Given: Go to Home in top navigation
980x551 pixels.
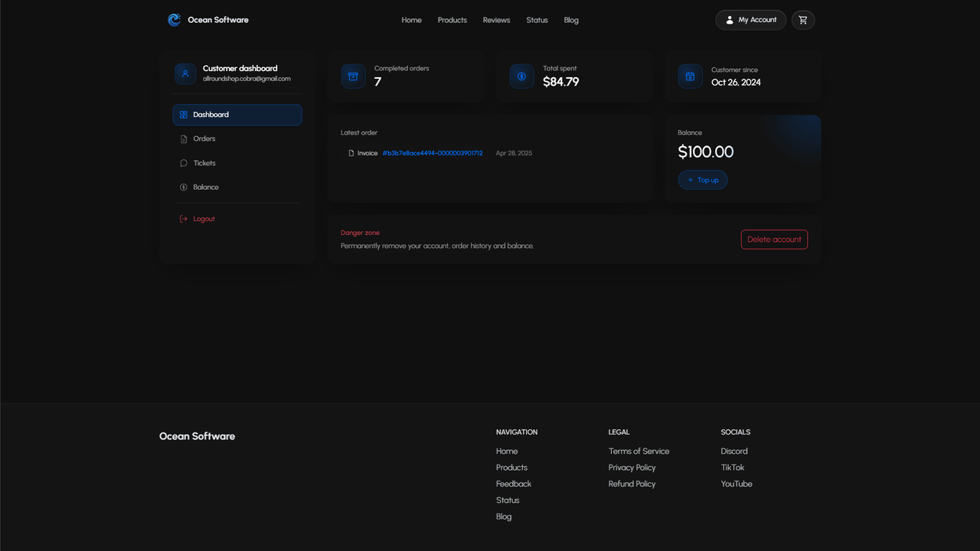Looking at the screenshot, I should coord(412,20).
